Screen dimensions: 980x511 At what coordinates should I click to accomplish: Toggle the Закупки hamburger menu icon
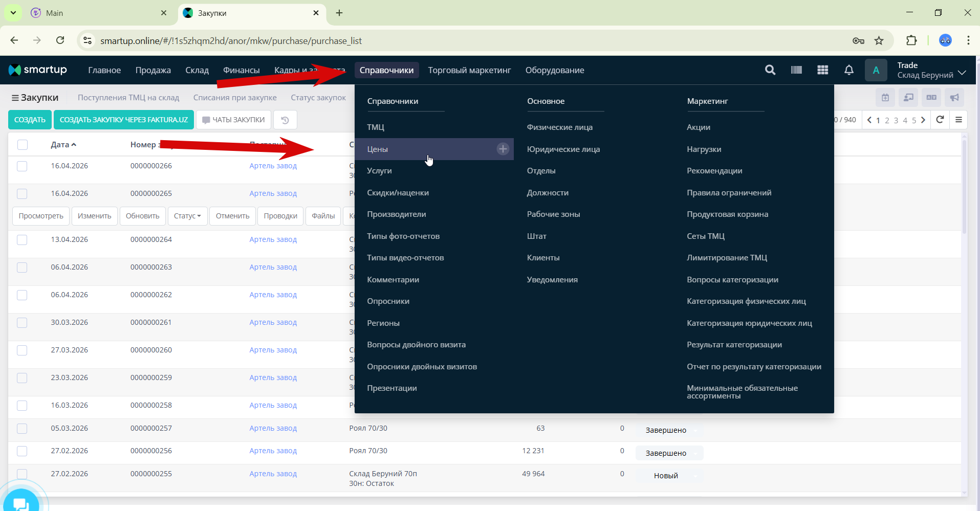click(15, 98)
